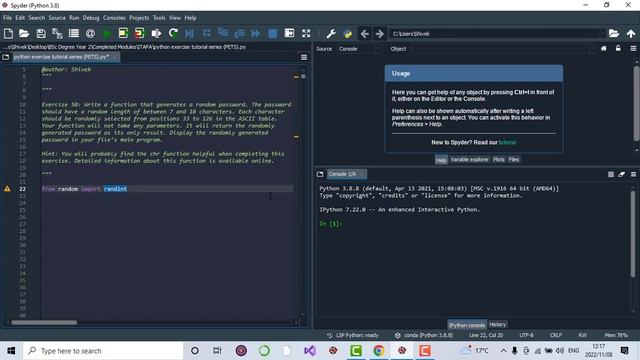
Task: Open the Source combo box set to Console
Action: pyautogui.click(x=359, y=49)
